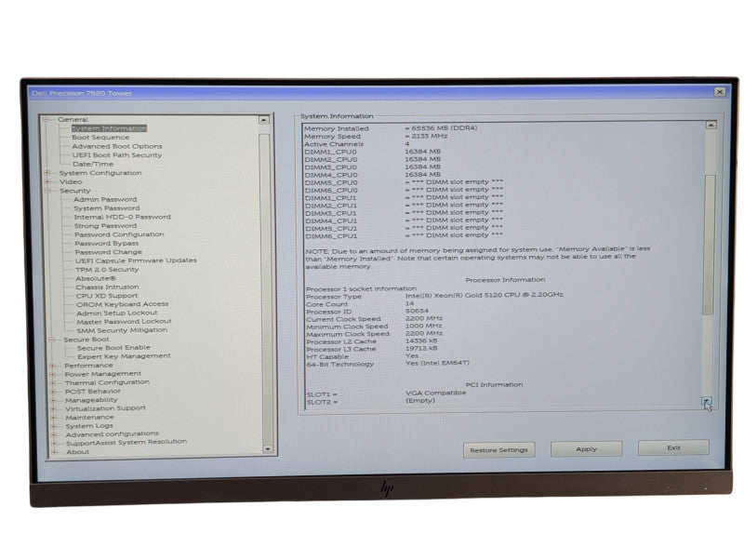Open SMM Security Mitigation
Screen dimensions: 744x560
coord(123,330)
